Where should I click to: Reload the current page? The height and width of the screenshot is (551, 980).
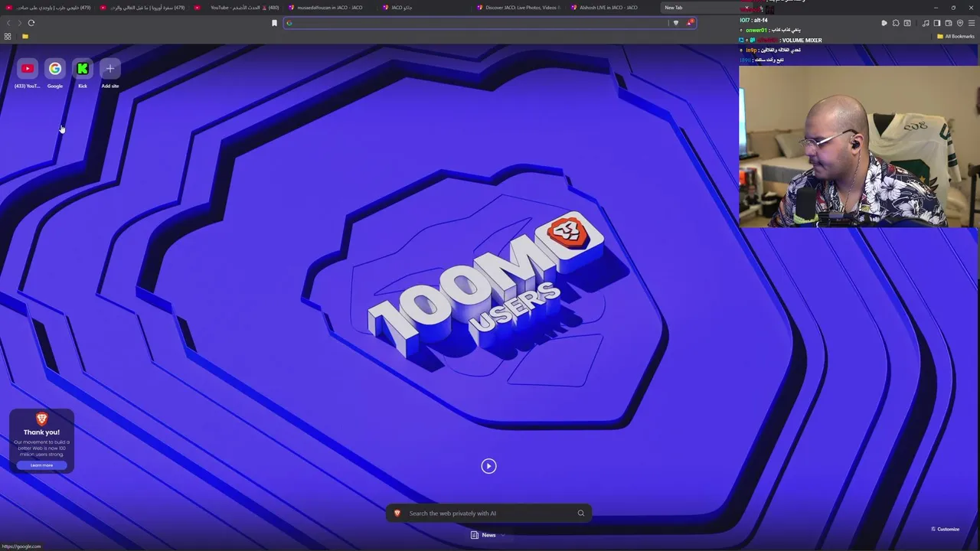[31, 23]
